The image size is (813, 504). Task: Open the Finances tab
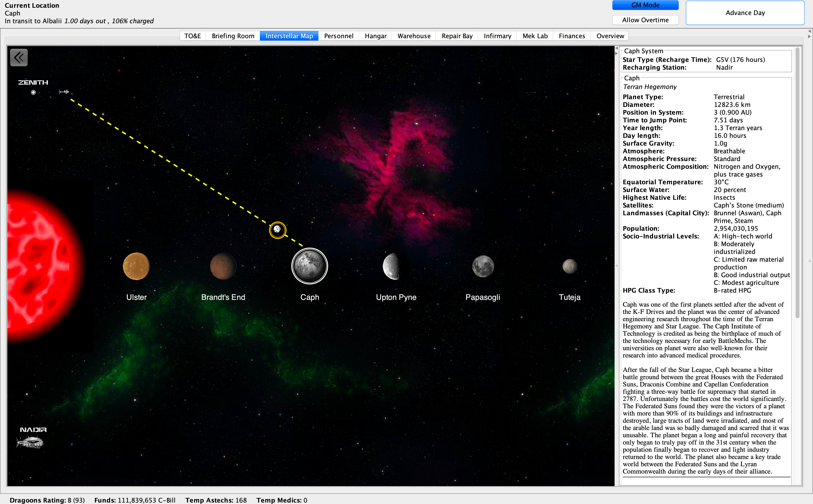[x=572, y=36]
